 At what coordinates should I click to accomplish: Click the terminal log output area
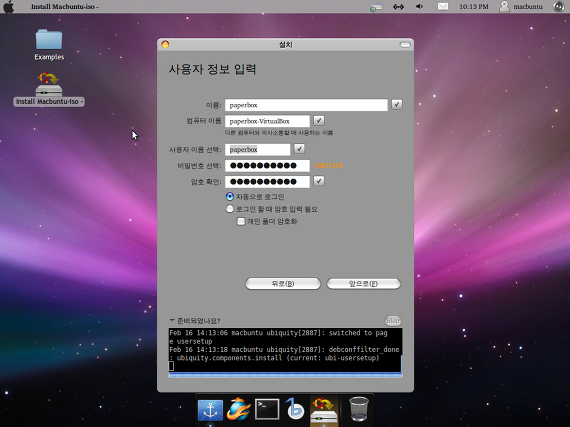pyautogui.click(x=285, y=350)
